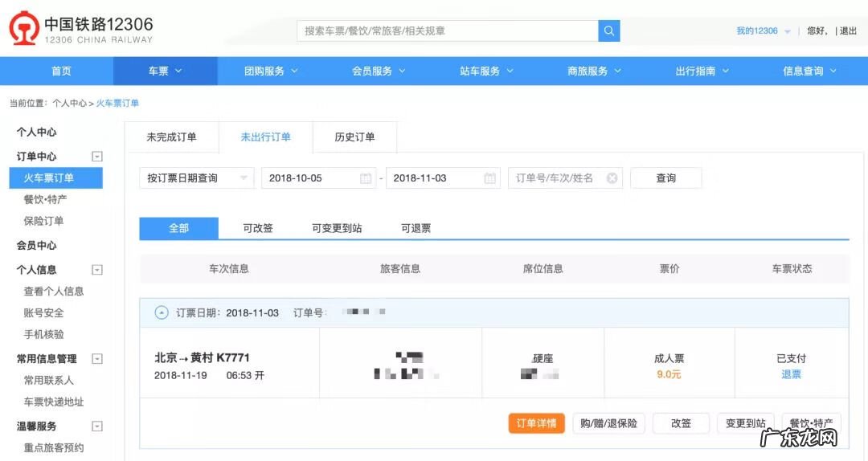The width and height of the screenshot is (868, 461).
Task: Click the 2018-11-19 departure date text
Action: (x=181, y=375)
